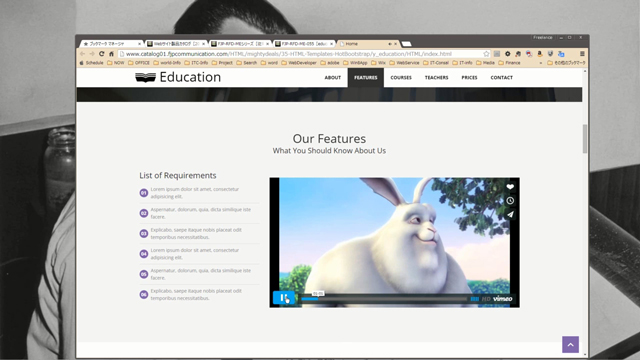Share the video with paper plane icon

click(x=510, y=214)
